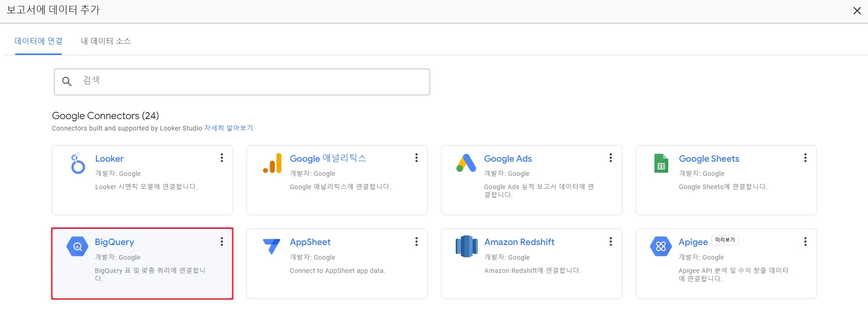Open the three-dot menu on BigQuery card
Image resolution: width=868 pixels, height=310 pixels.
click(x=222, y=242)
